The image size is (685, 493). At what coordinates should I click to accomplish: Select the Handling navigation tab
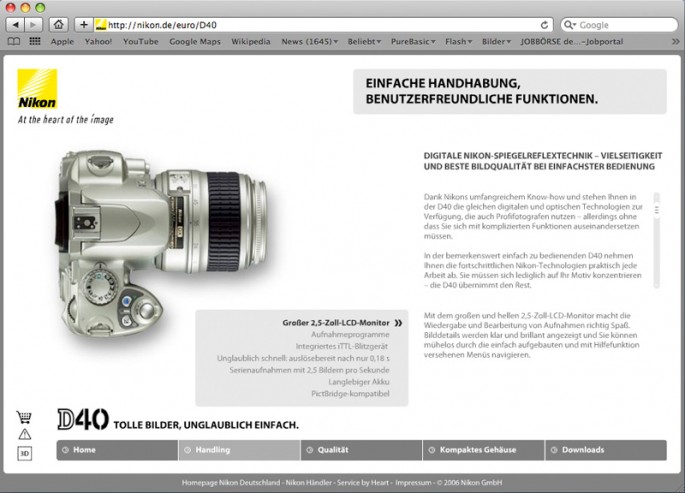pyautogui.click(x=239, y=450)
